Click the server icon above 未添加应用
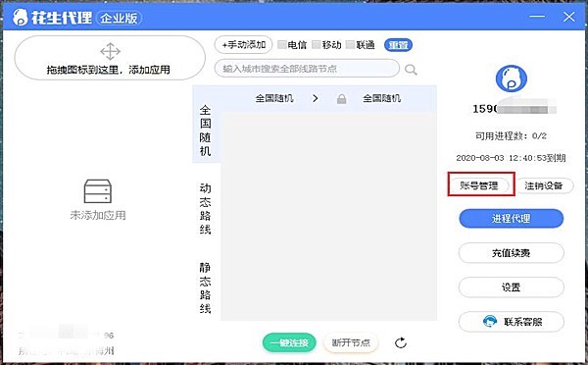588x365 pixels. coord(97,191)
